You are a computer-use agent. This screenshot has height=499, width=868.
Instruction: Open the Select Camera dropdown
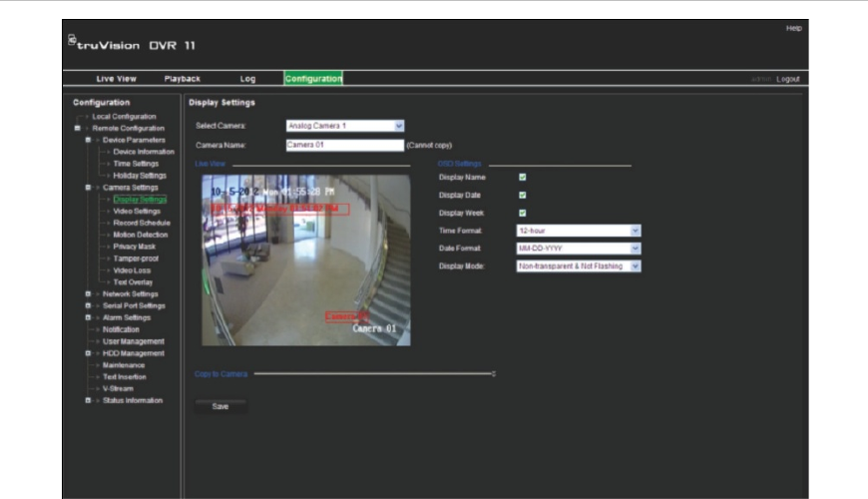click(345, 126)
